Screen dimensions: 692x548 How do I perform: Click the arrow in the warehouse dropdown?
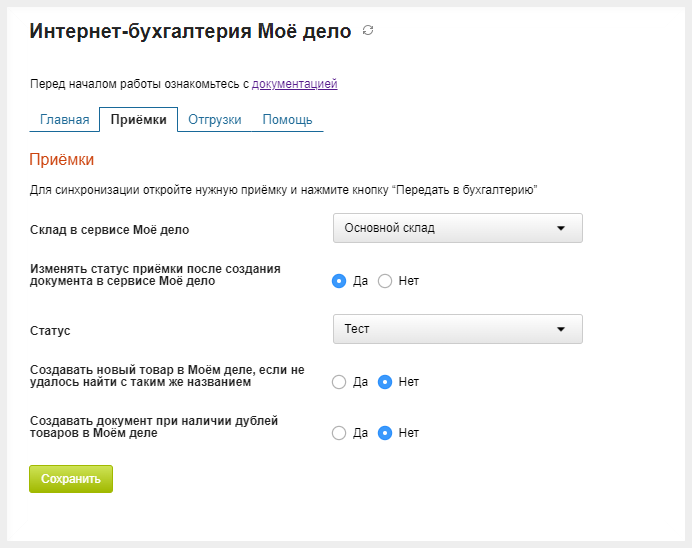(561, 228)
